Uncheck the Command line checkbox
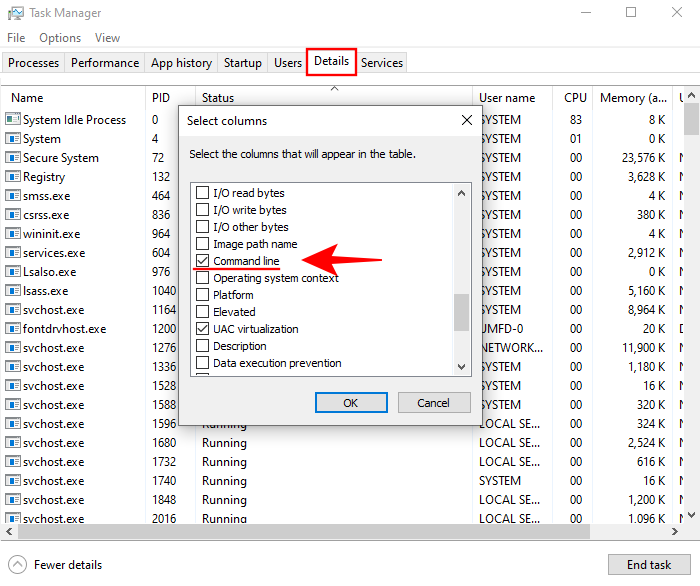Screen dimensions: 700x586 (203, 261)
